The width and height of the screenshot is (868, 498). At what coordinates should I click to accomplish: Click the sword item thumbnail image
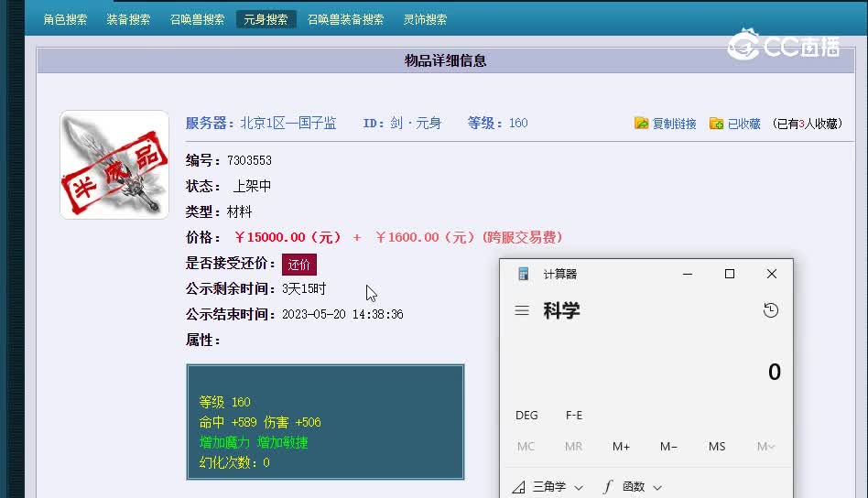point(114,165)
